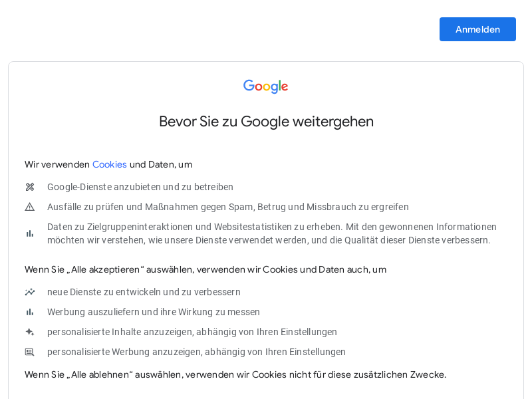Image resolution: width=532 pixels, height=399 pixels.
Task: Click the sentence about Alle akzeptieren
Action: pyautogui.click(x=205, y=270)
